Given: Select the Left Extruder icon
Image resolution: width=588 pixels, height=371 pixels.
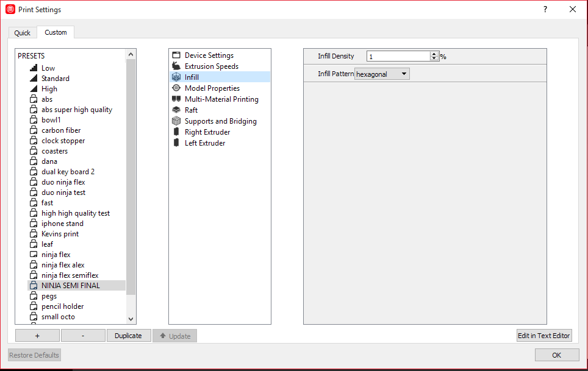Looking at the screenshot, I should click(x=176, y=143).
